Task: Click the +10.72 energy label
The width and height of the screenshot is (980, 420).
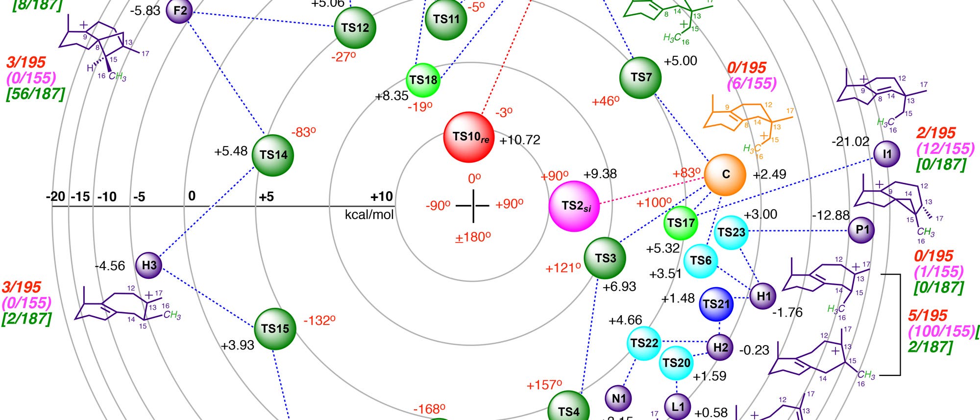Action: point(520,140)
